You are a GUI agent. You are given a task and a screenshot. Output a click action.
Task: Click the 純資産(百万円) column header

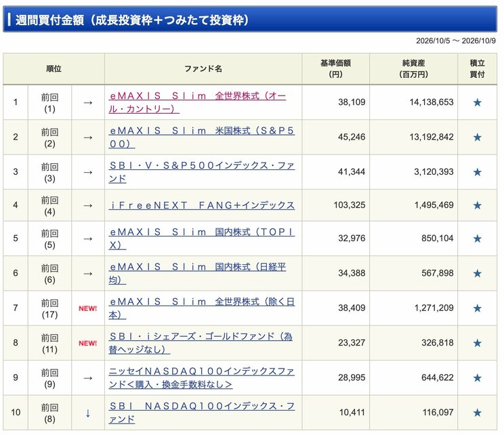413,69
